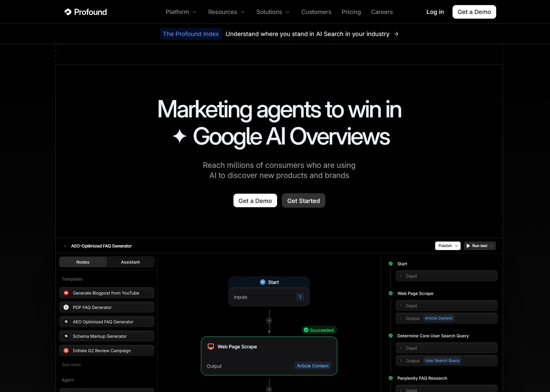Image resolution: width=550 pixels, height=392 pixels.
Task: Click the Start node icon on the canvas
Action: pos(263,282)
